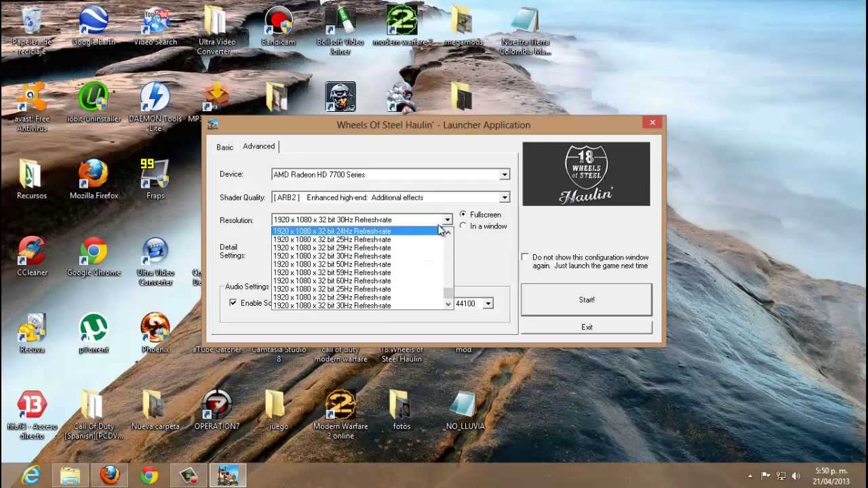868x488 pixels.
Task: Launch Modern Warfare 2 online shortcut
Action: [x=340, y=415]
